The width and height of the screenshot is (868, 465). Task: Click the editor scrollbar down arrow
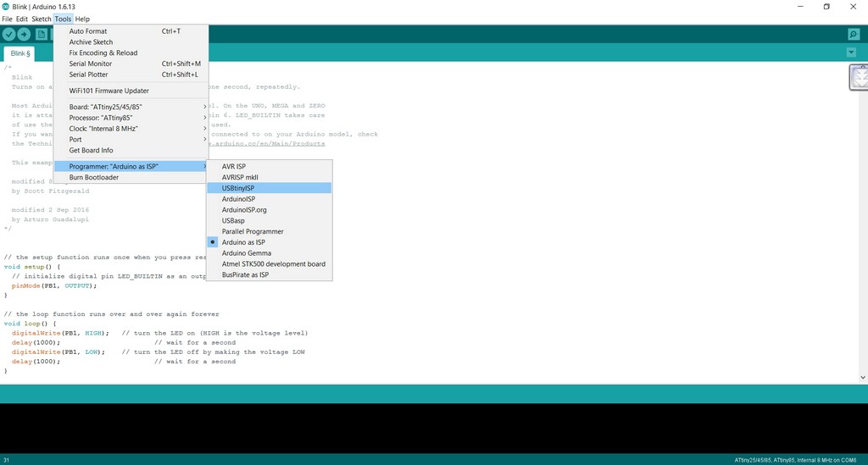point(862,377)
